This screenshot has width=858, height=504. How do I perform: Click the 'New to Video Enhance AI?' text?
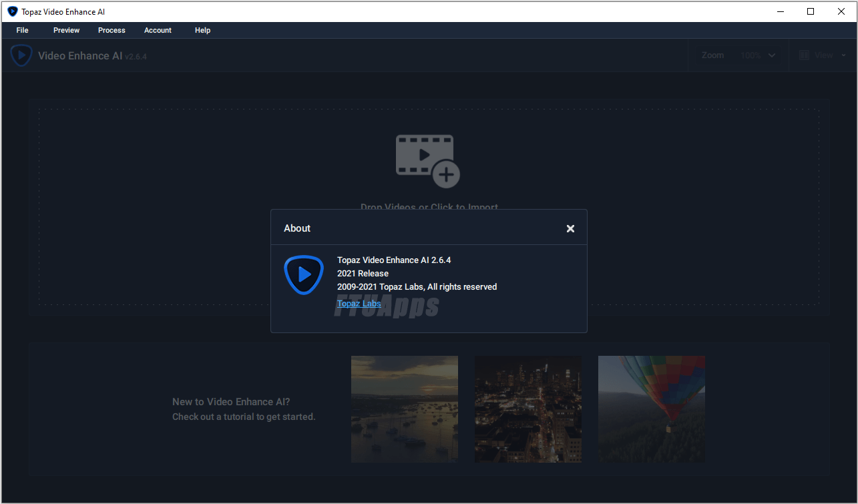231,402
